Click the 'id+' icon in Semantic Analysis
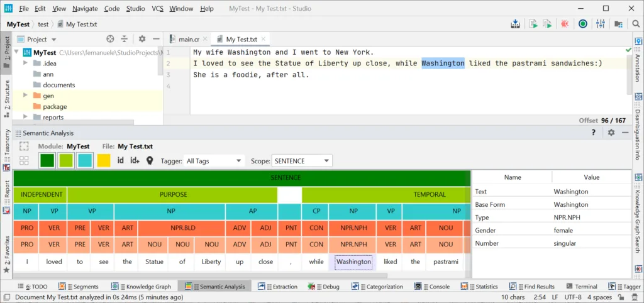644x303 pixels. coord(135,161)
